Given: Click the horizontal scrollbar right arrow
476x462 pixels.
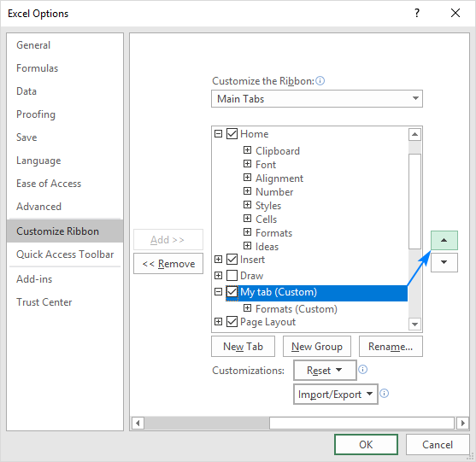Looking at the screenshot, I should pos(462,423).
